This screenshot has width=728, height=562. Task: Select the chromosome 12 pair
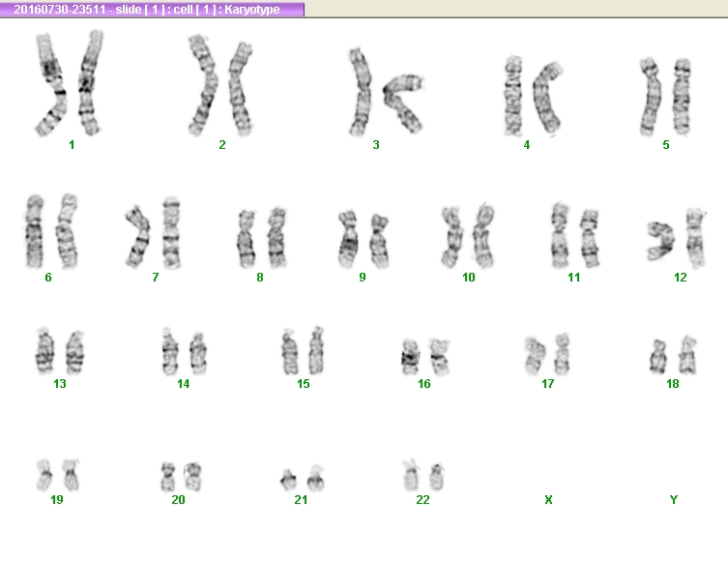click(677, 238)
